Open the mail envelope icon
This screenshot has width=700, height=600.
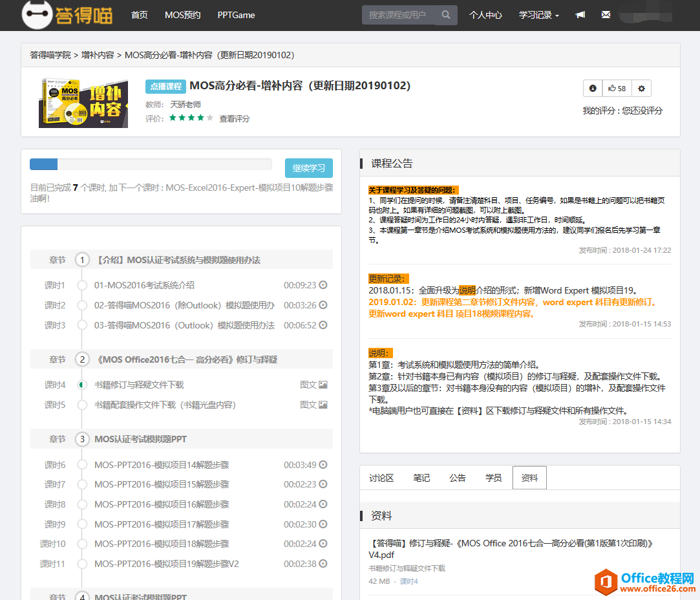click(606, 15)
